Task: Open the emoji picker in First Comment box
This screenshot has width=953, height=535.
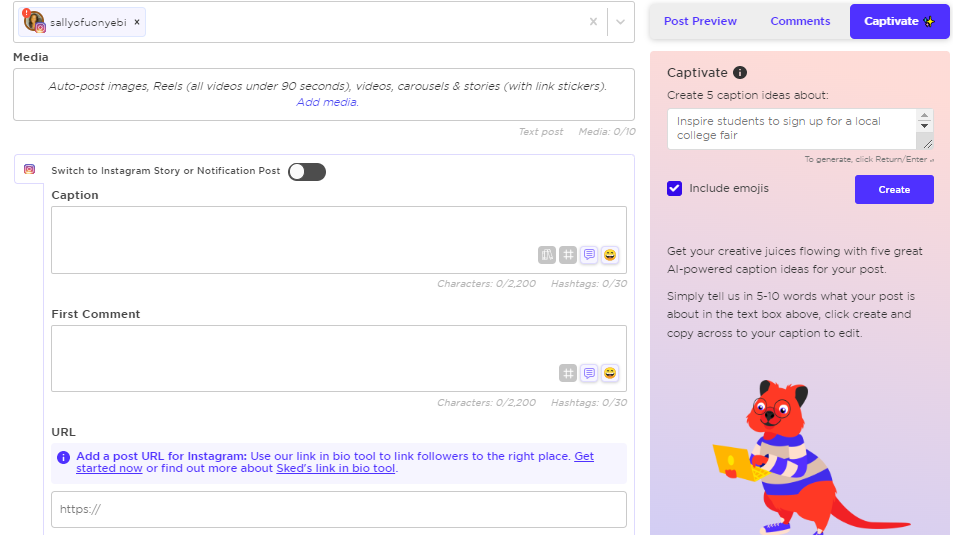Action: coord(610,373)
